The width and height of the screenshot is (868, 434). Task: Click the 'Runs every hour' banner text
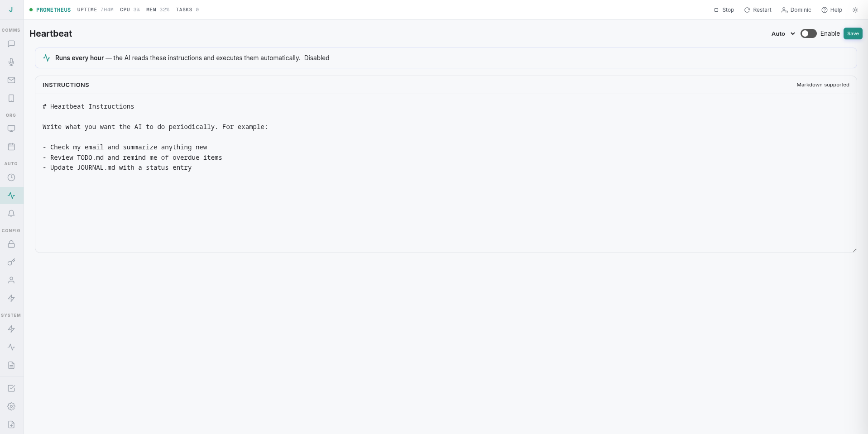pos(80,58)
